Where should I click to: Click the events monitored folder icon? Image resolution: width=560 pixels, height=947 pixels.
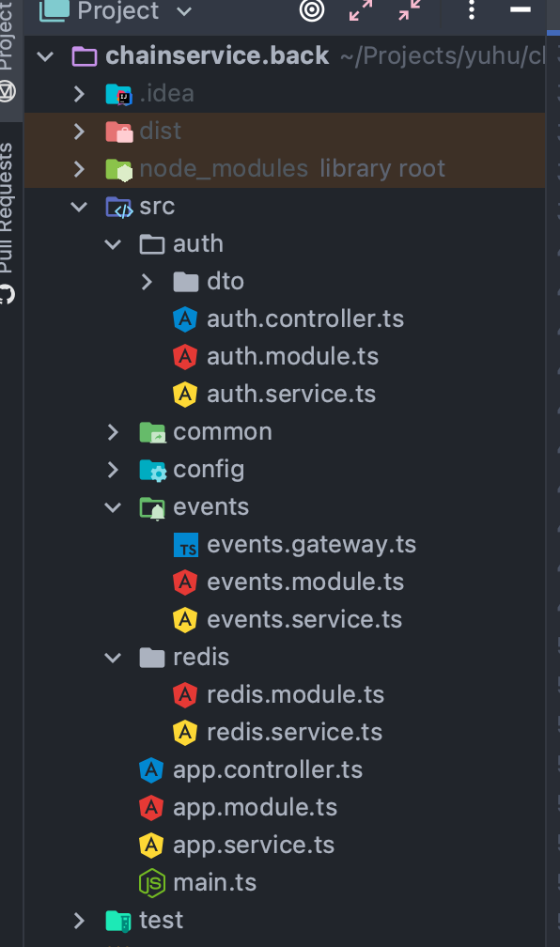pos(151,506)
